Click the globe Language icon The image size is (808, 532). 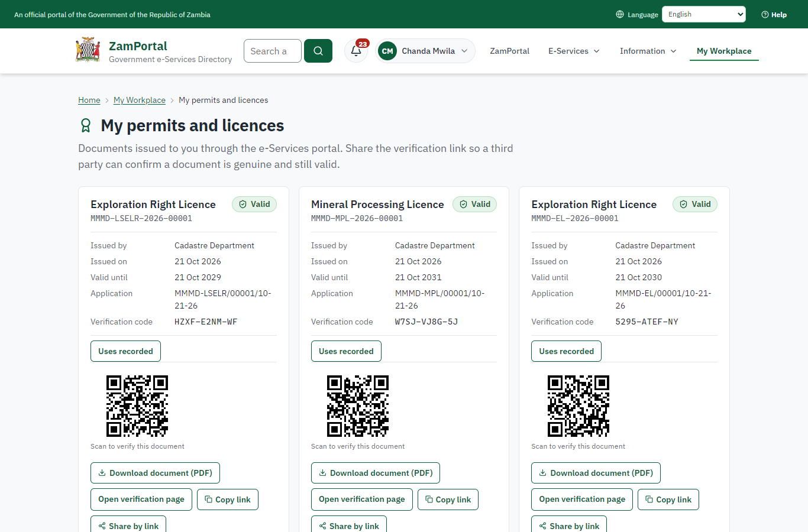[620, 14]
